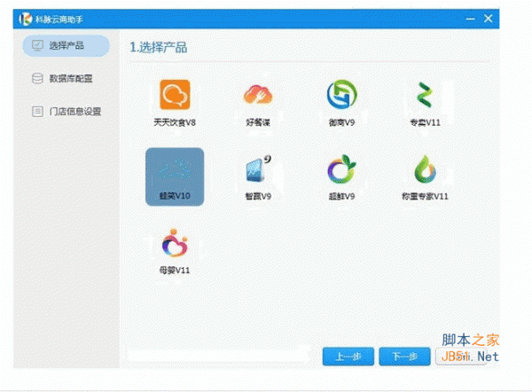
Task: Select the highlighted V10 product tile
Action: tap(175, 176)
